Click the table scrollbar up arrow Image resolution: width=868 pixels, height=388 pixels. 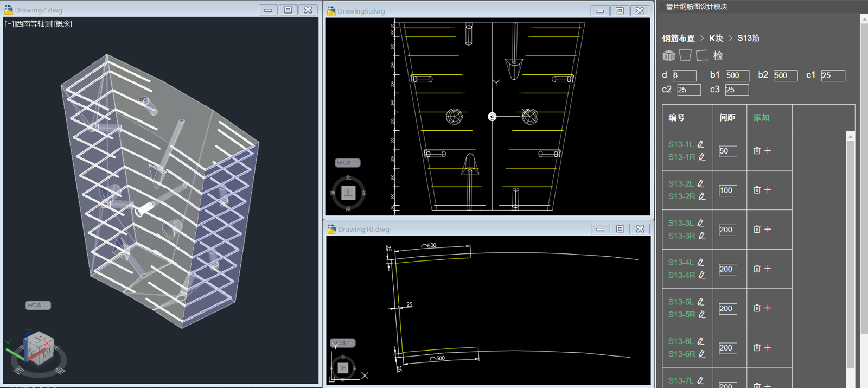pos(850,136)
